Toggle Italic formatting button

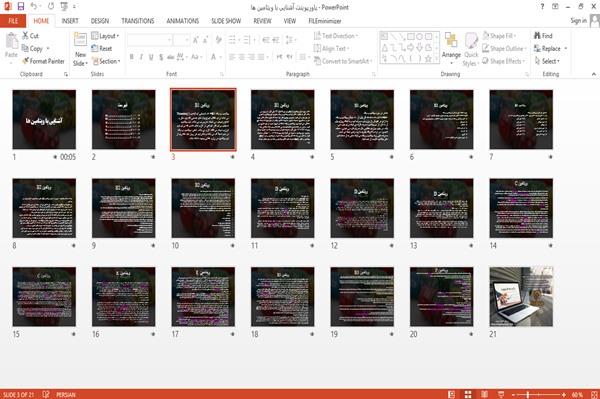click(141, 57)
